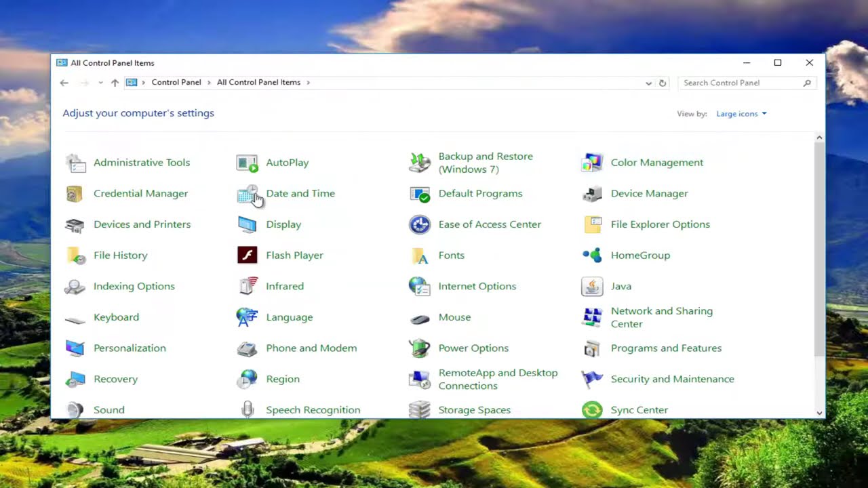The image size is (868, 488).
Task: Open RemoteApp and Desktop Connections link
Action: point(498,379)
